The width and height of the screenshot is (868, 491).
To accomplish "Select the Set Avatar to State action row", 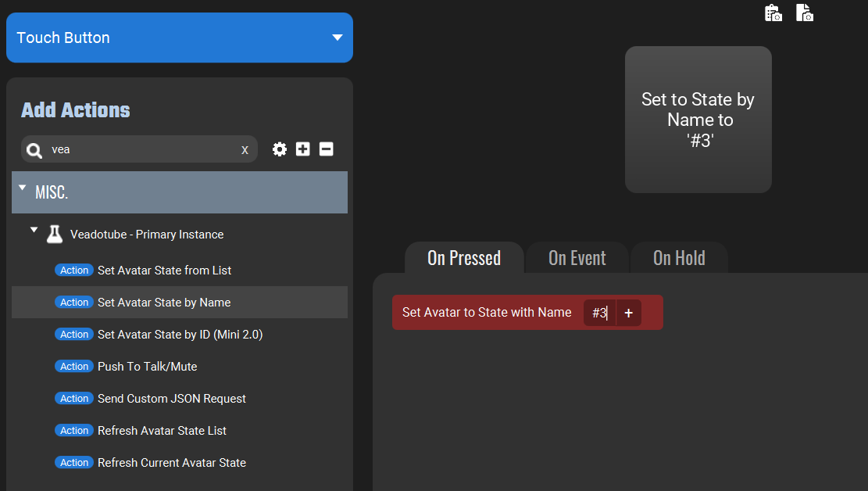I will pyautogui.click(x=527, y=313).
